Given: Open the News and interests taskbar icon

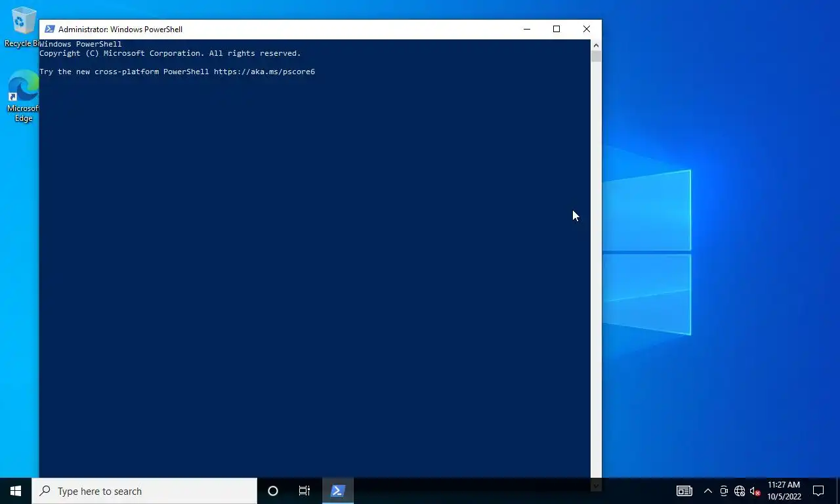Looking at the screenshot, I should point(684,491).
